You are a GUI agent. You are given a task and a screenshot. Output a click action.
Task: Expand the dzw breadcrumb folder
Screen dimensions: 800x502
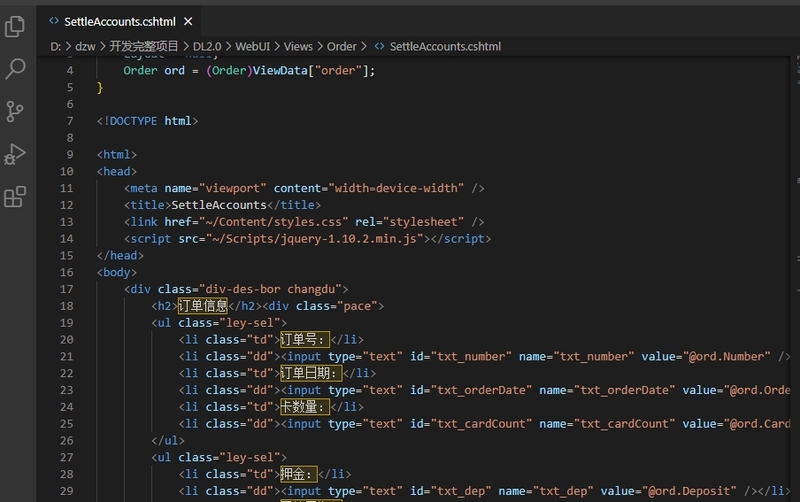(x=89, y=46)
